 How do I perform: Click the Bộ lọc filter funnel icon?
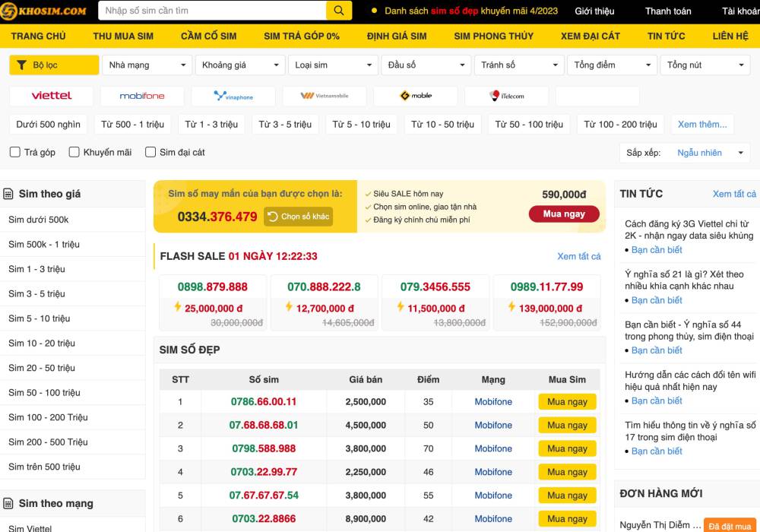21,65
